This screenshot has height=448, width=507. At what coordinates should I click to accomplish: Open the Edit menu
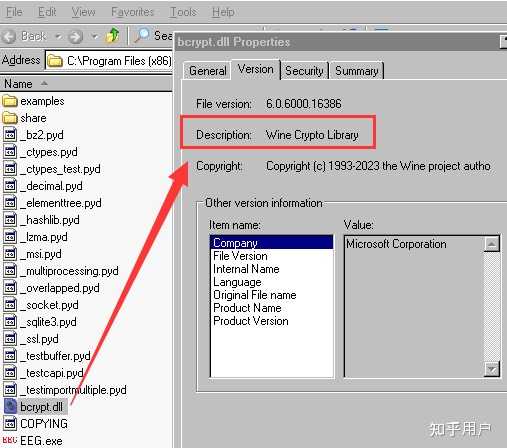click(x=47, y=12)
